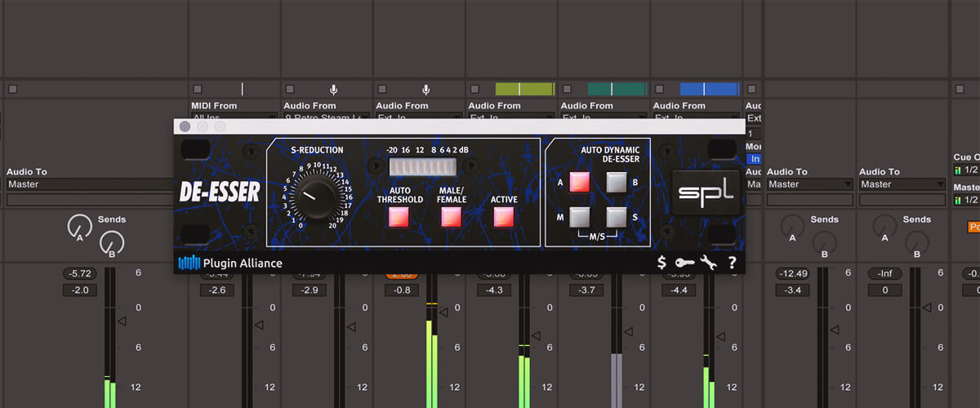Image resolution: width=980 pixels, height=408 pixels.
Task: Tick the checkbox above MIDI From
Action: click(x=197, y=89)
